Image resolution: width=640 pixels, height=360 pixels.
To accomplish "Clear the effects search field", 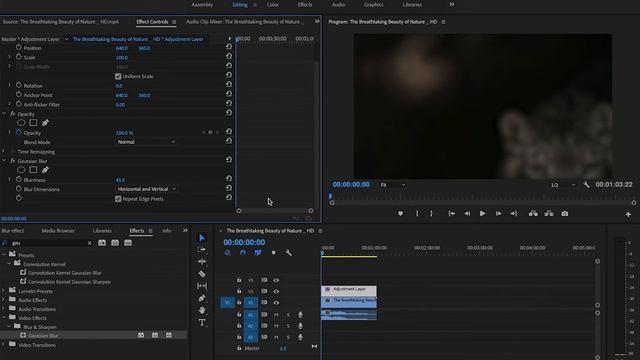I will (x=89, y=243).
